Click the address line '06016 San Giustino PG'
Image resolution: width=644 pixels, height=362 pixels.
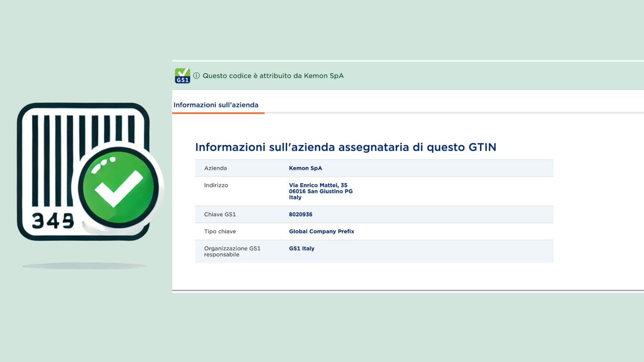[321, 191]
